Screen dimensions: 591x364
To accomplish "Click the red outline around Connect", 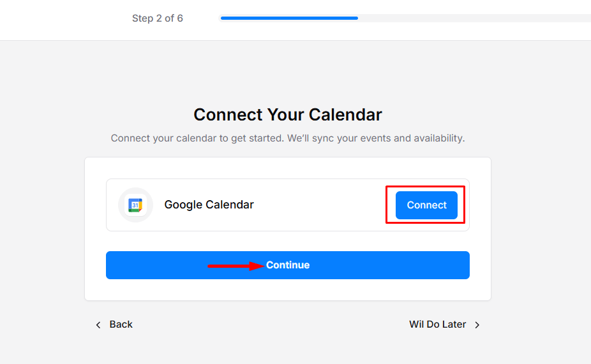I will click(x=426, y=187).
